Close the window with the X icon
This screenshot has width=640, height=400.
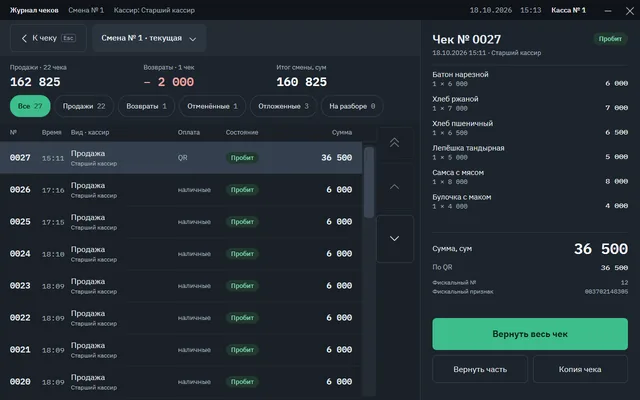(x=629, y=11)
